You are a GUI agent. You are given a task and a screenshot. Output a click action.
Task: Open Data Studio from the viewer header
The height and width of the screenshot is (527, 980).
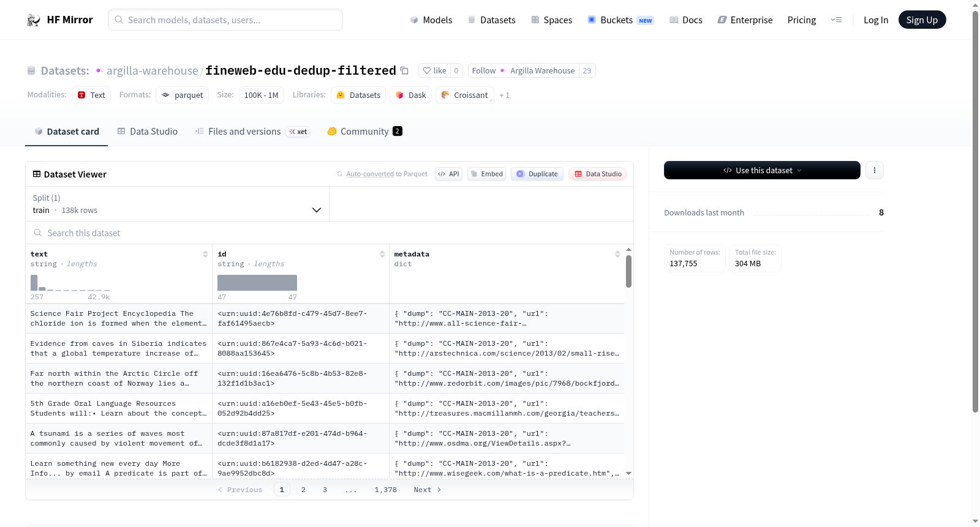pyautogui.click(x=598, y=174)
